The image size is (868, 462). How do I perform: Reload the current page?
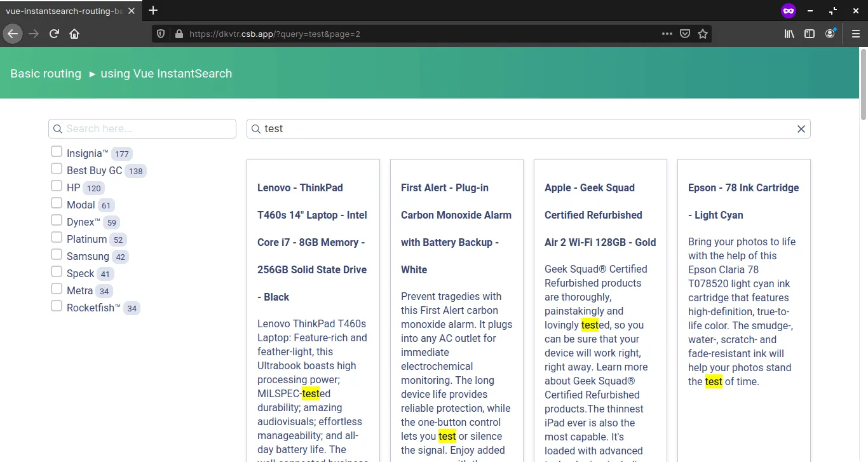tap(54, 34)
